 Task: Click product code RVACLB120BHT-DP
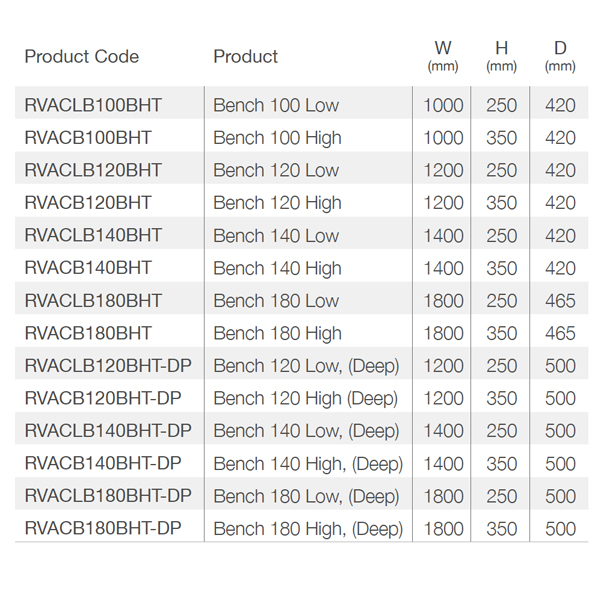[x=108, y=366]
